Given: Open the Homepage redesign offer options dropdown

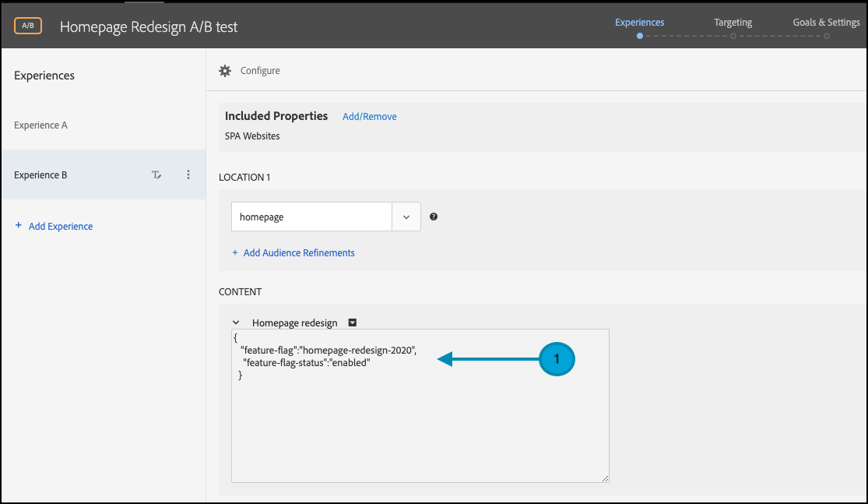Looking at the screenshot, I should click(353, 322).
